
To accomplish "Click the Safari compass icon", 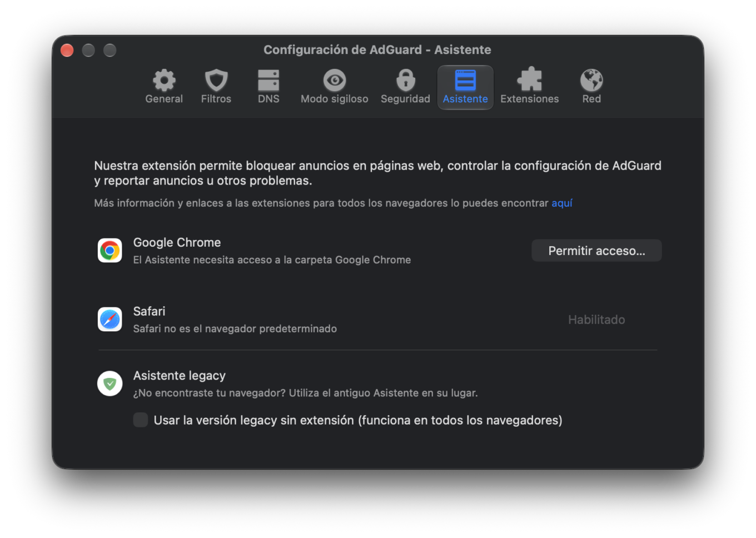I will click(110, 320).
